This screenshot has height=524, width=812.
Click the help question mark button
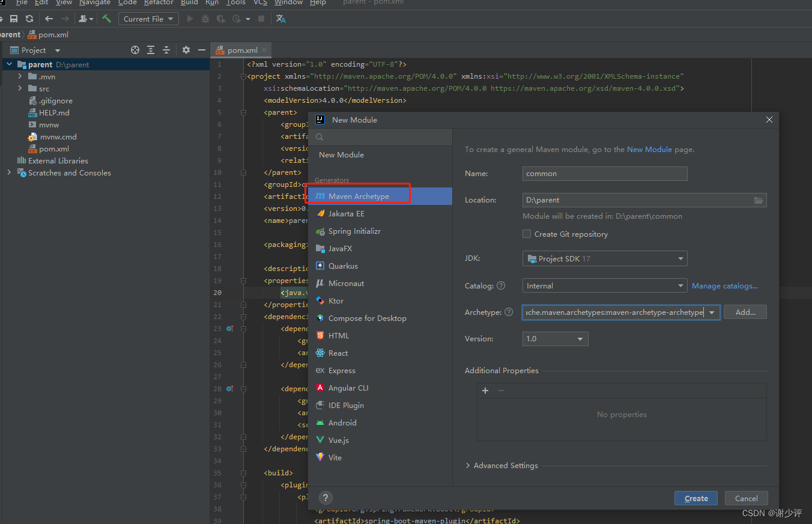tap(326, 498)
